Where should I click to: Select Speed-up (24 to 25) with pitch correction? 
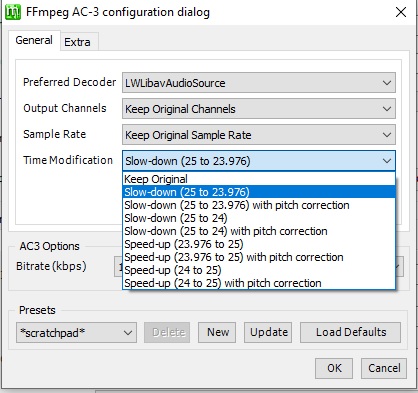pos(259,283)
